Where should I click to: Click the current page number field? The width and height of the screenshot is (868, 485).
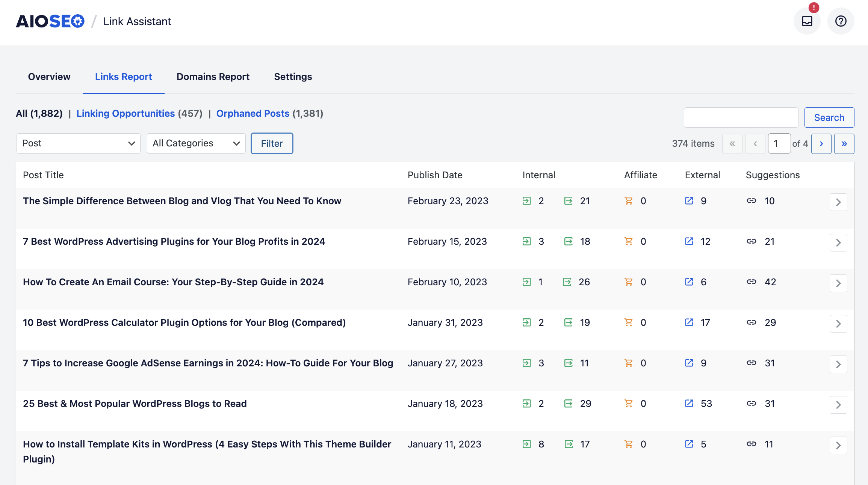click(x=779, y=144)
